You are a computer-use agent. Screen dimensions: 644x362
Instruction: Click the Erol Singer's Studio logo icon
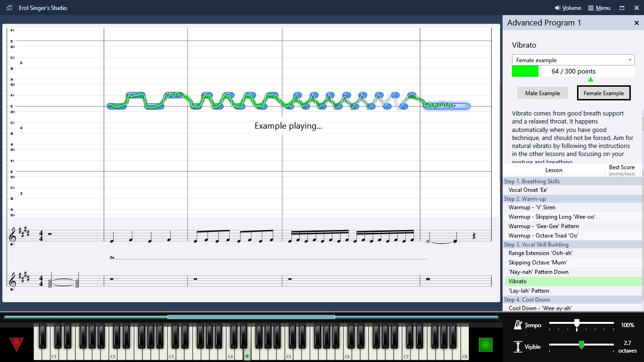(x=9, y=8)
